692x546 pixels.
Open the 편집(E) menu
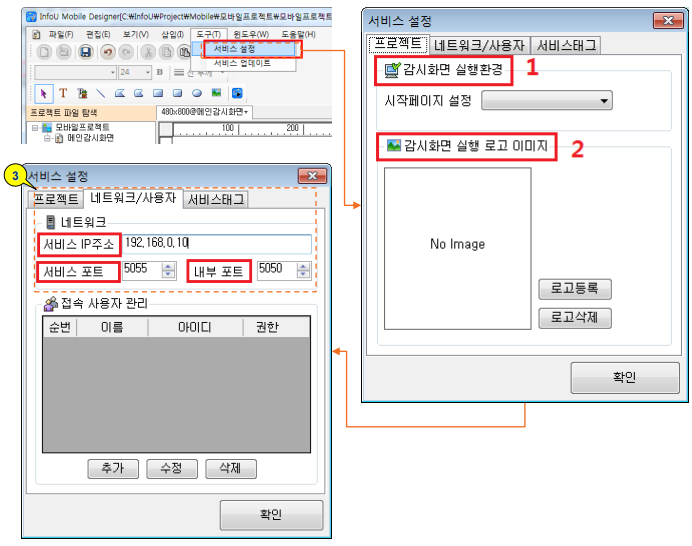point(98,34)
